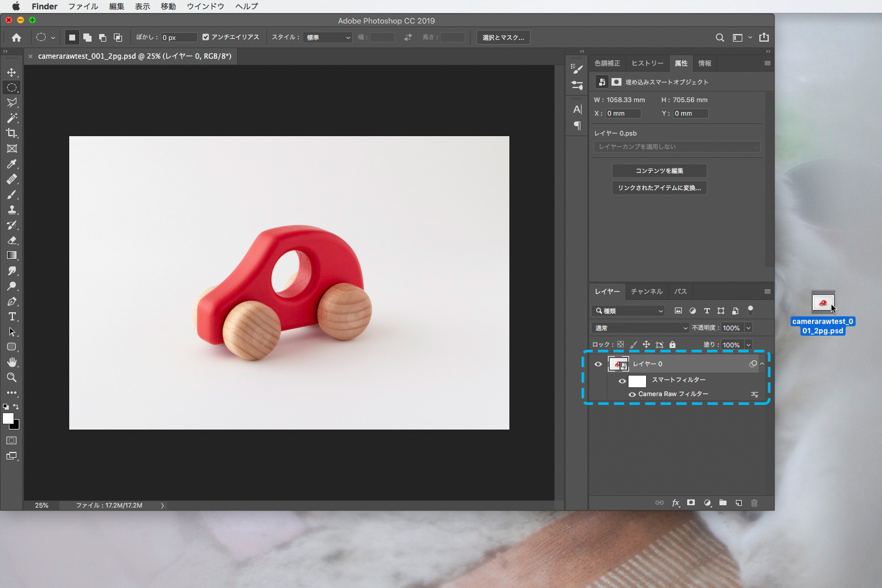882x588 pixels.
Task: Open the ヒストリー tab
Action: coord(647,63)
